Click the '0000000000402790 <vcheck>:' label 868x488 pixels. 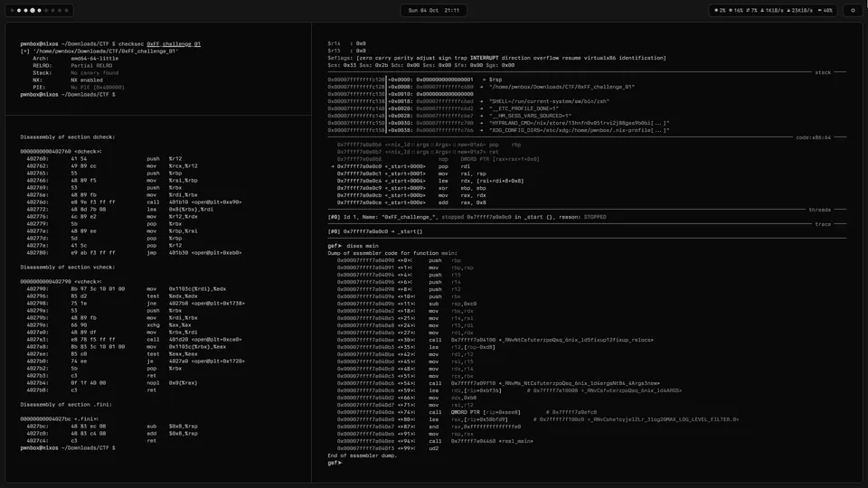click(61, 281)
